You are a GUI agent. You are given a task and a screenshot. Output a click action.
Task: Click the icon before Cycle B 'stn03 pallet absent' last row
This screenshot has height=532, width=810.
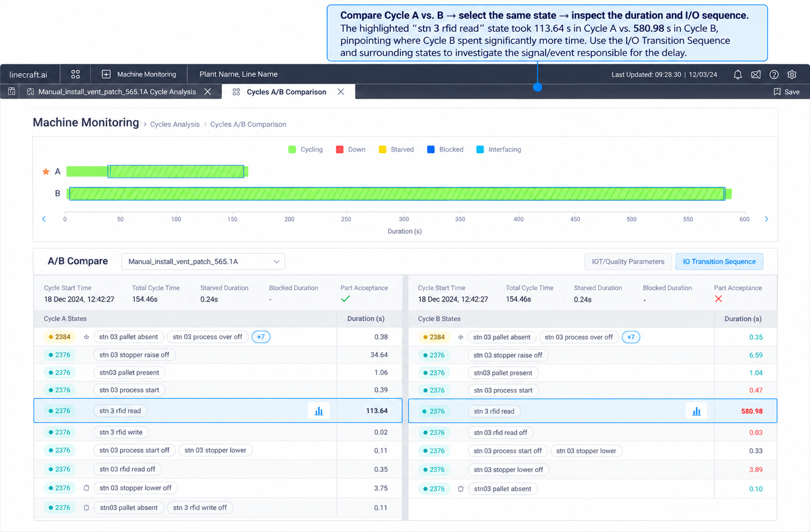[461, 489]
